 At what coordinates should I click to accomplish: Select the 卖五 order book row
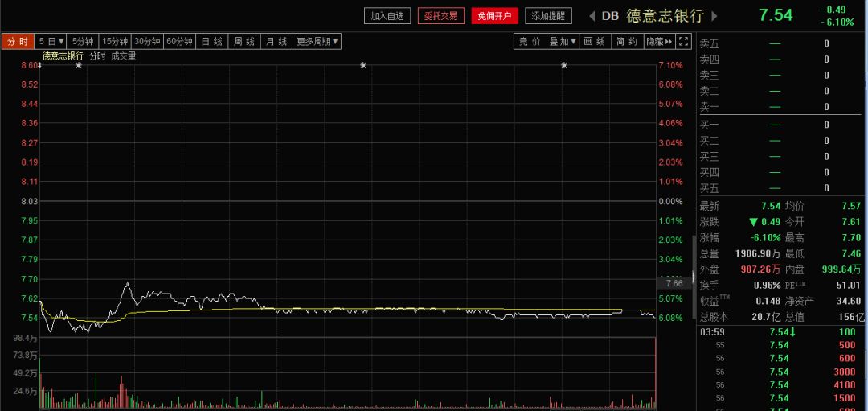click(x=780, y=43)
